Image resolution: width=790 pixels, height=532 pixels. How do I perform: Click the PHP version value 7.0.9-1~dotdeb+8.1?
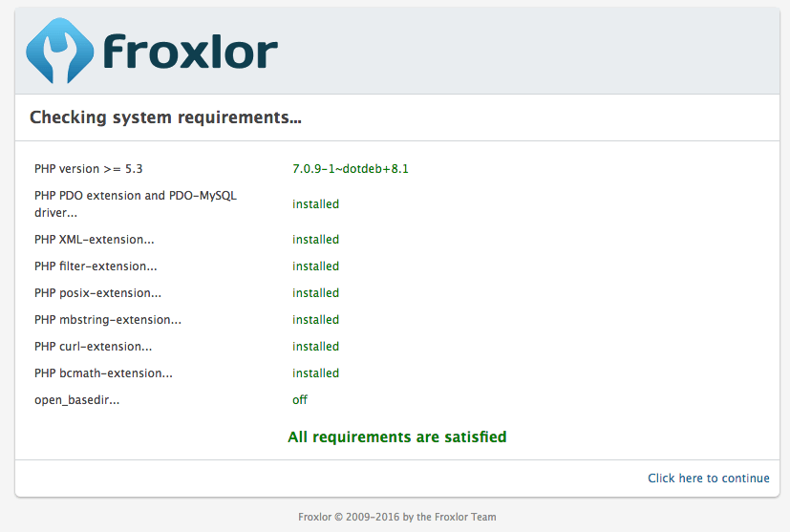pyautogui.click(x=351, y=169)
